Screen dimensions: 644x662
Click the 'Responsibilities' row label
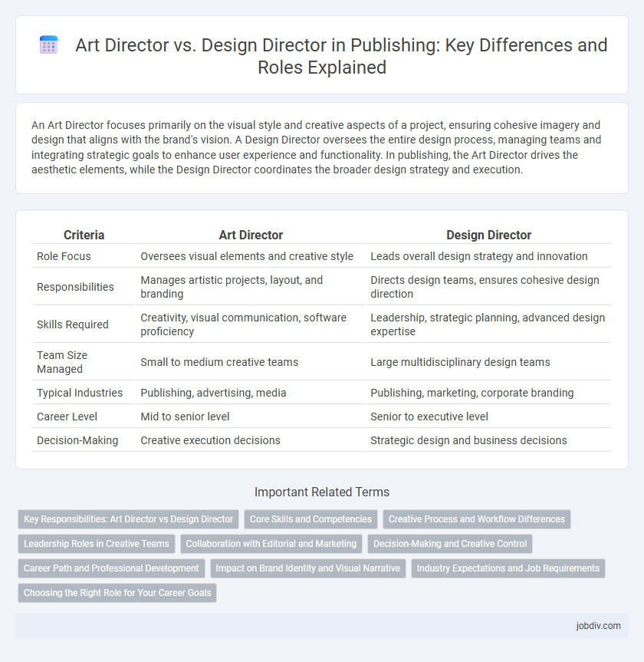(x=75, y=287)
